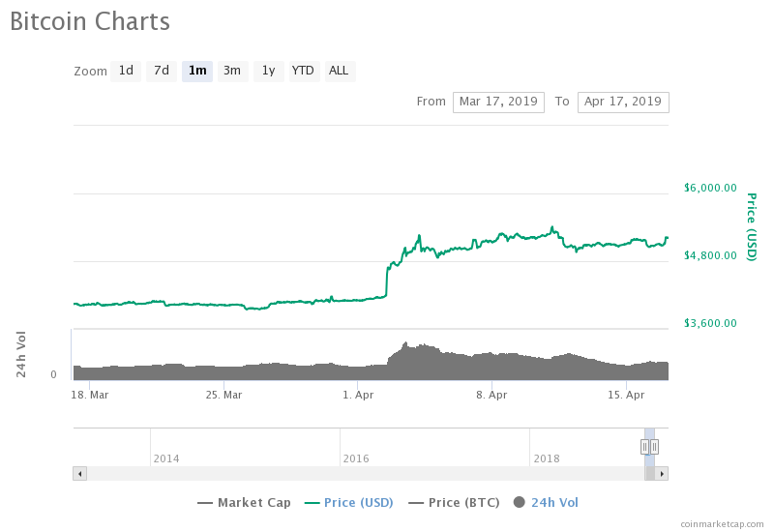Set zoom range to 7d
This screenshot has height=532, width=774.
(x=162, y=71)
